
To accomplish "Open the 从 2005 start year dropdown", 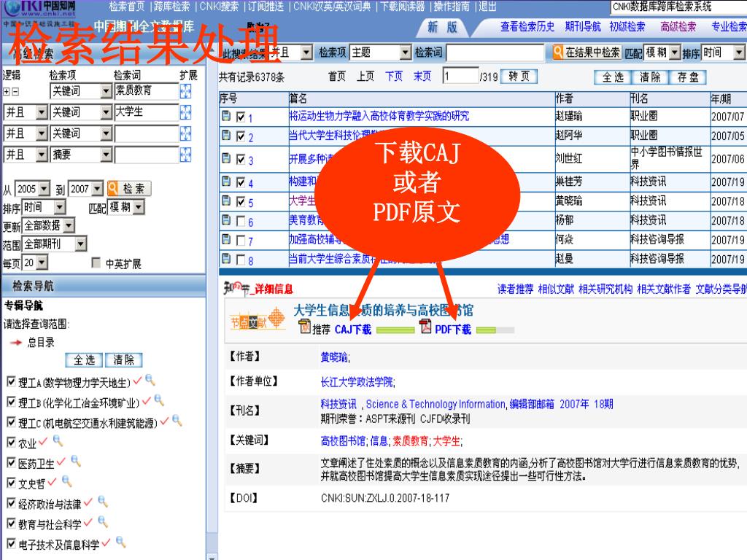I will pyautogui.click(x=44, y=189).
